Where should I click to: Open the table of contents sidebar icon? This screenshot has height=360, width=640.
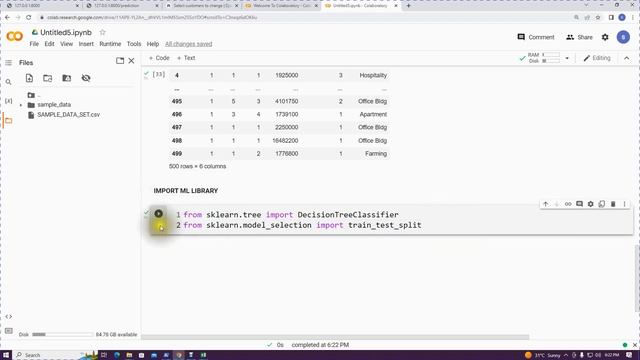pyautogui.click(x=9, y=62)
